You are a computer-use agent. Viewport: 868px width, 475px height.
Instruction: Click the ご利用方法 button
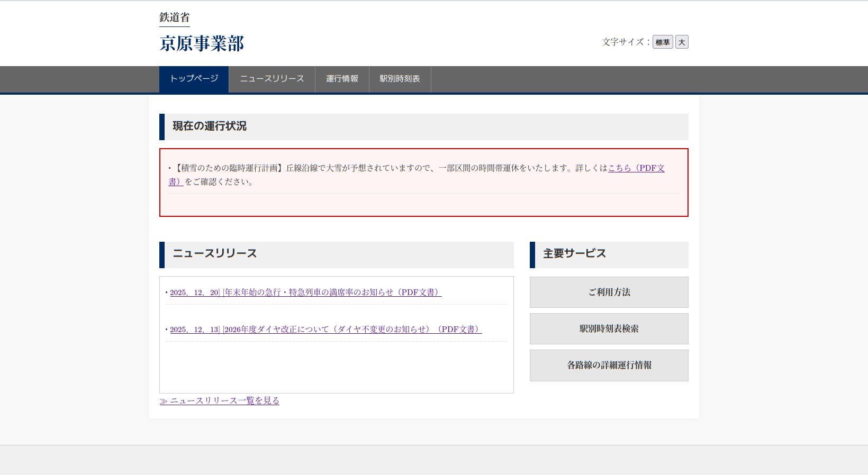point(609,292)
